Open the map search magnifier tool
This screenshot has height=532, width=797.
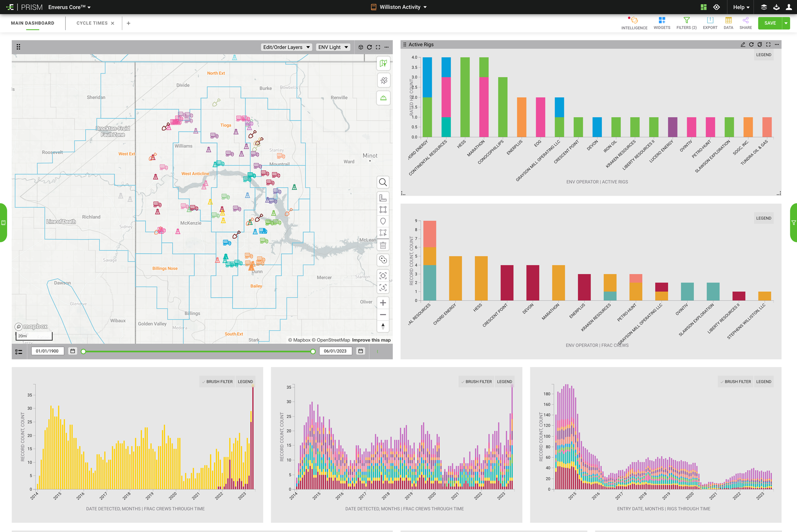pos(383,183)
